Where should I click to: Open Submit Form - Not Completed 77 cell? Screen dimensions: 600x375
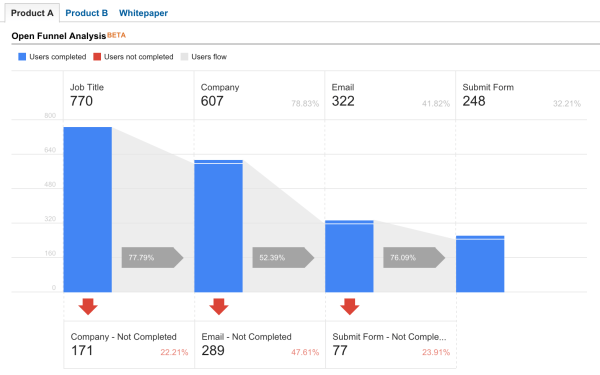click(x=391, y=345)
